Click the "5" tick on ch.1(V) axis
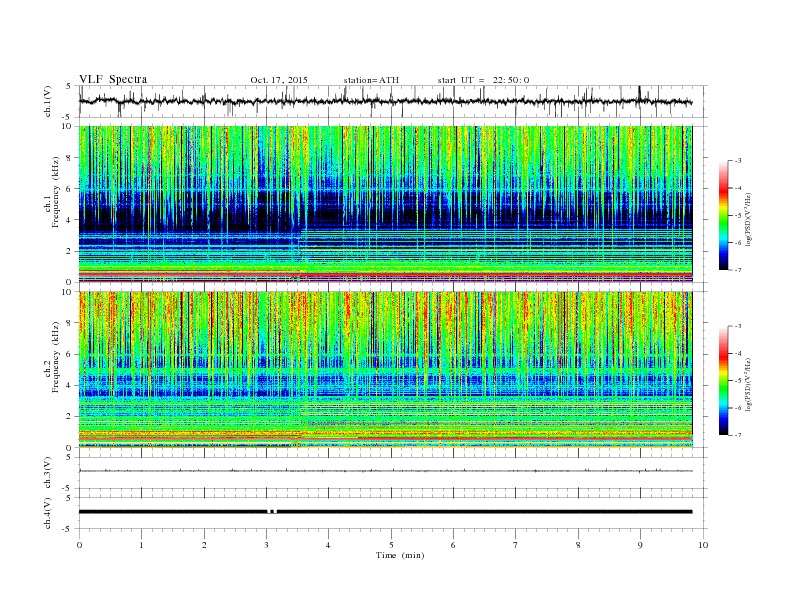Screen dimensions: 792x612 point(68,86)
